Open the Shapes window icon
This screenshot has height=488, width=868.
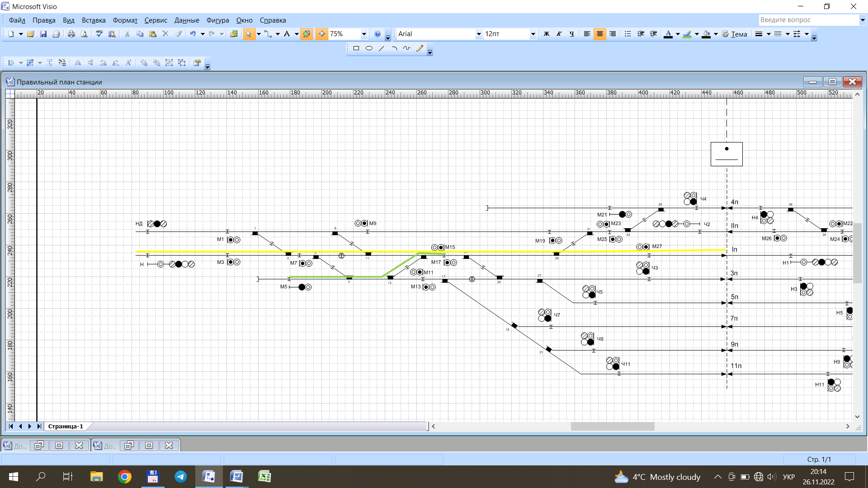pyautogui.click(x=234, y=34)
